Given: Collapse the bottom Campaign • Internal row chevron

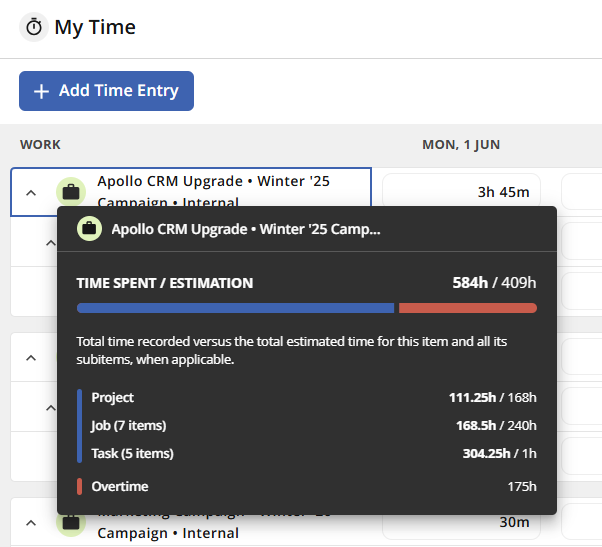Looking at the screenshot, I should click(x=31, y=523).
